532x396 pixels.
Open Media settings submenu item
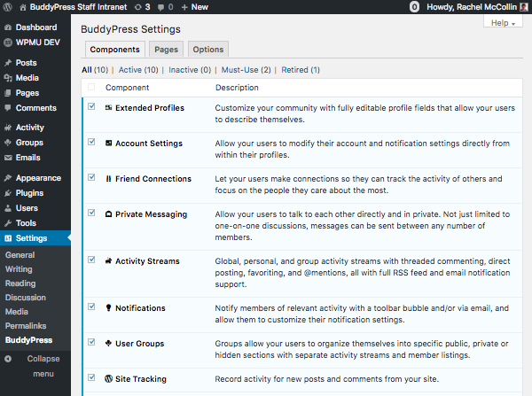pos(17,312)
